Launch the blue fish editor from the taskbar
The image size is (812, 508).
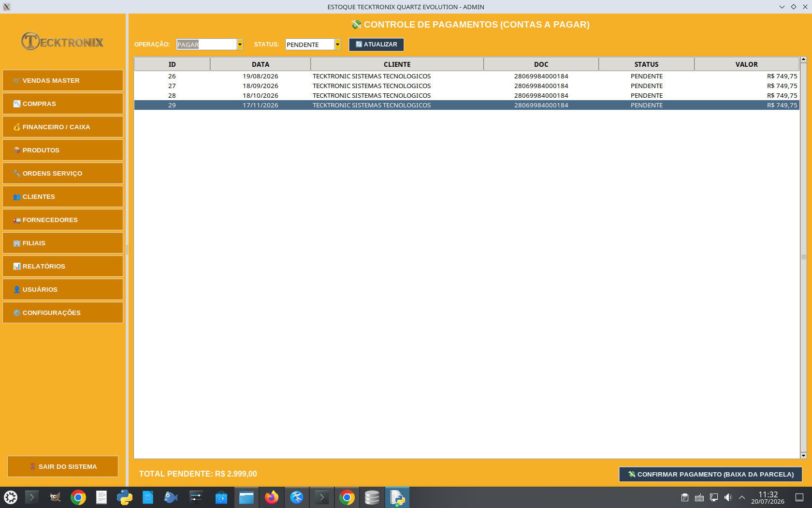[171, 497]
